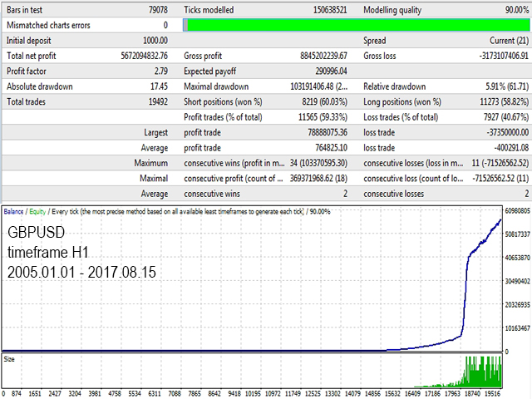Click the Modelling quality 90.00% cell
The height and width of the screenshot is (399, 532).
click(509, 9)
